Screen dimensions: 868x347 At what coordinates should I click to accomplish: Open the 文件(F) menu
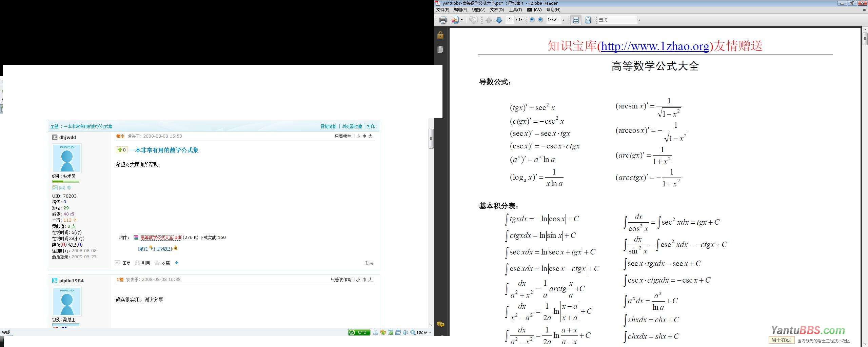pyautogui.click(x=442, y=10)
